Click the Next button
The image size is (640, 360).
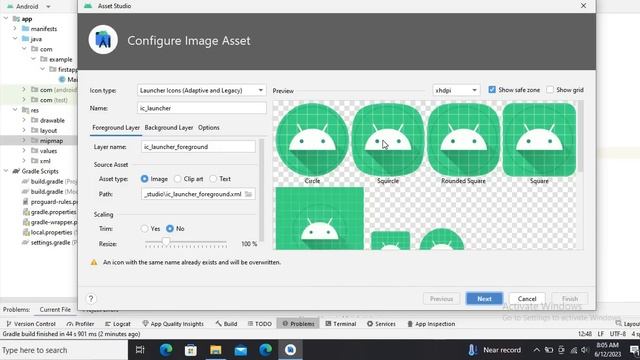[x=484, y=299]
